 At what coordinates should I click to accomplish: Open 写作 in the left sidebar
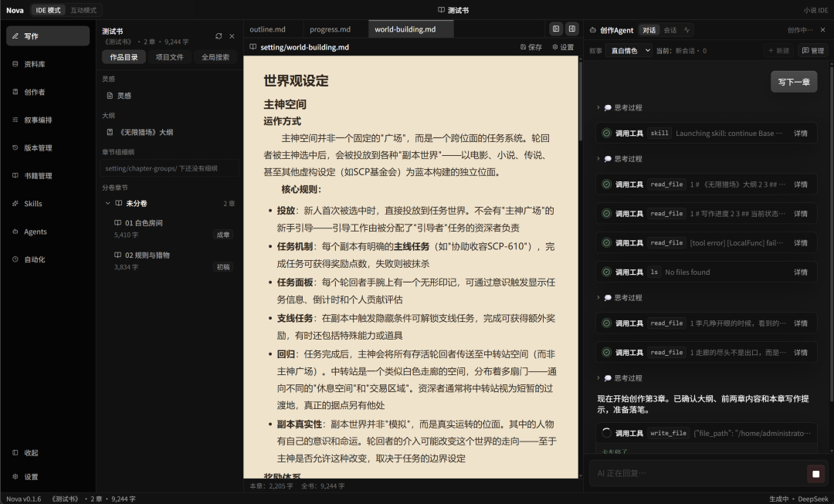48,36
